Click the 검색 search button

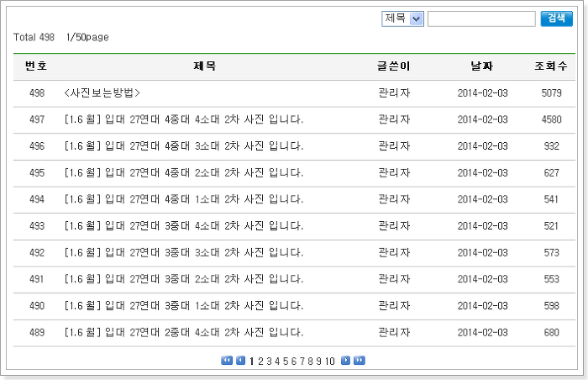[556, 18]
